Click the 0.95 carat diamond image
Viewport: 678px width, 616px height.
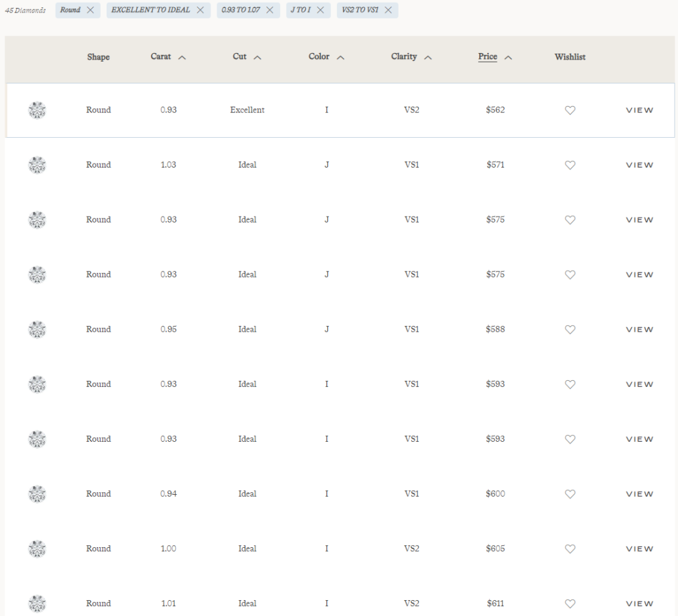(x=38, y=329)
